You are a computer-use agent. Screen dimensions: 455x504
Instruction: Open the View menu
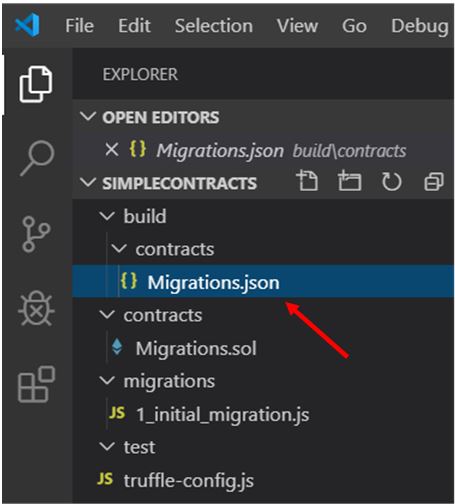[297, 26]
